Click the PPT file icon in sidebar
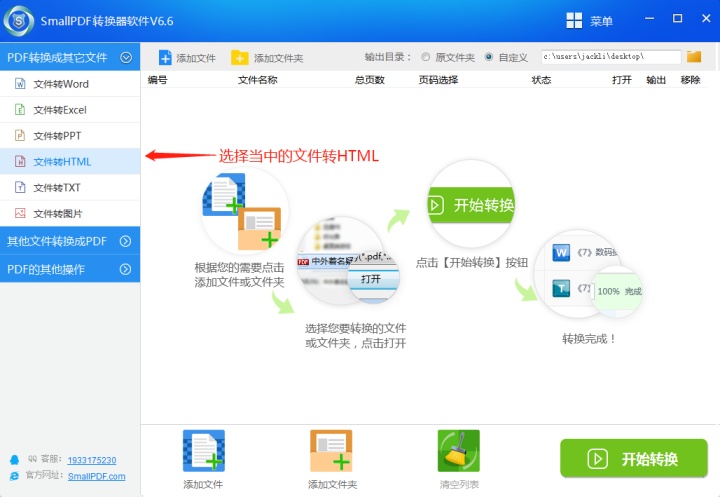This screenshot has height=497, width=720. 20,136
